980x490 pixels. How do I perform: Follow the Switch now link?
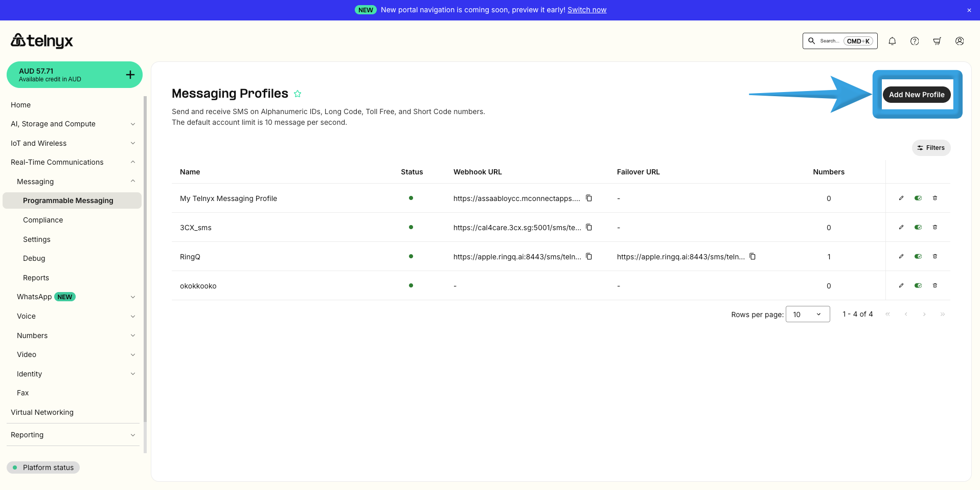click(587, 10)
